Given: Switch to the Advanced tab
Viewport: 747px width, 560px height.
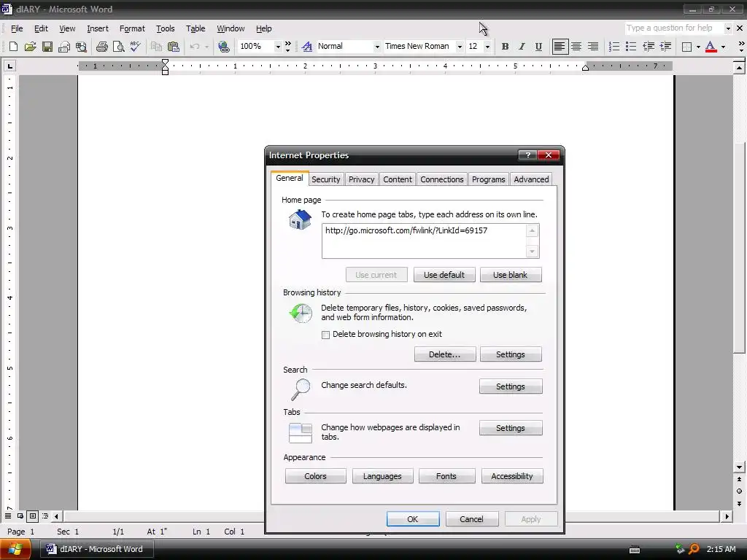Looking at the screenshot, I should (x=531, y=179).
